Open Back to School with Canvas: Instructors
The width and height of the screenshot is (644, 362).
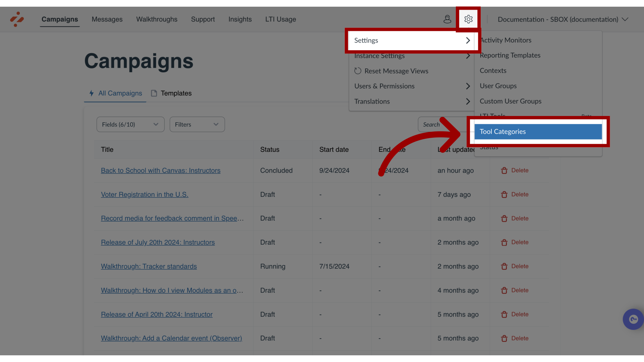(x=161, y=171)
